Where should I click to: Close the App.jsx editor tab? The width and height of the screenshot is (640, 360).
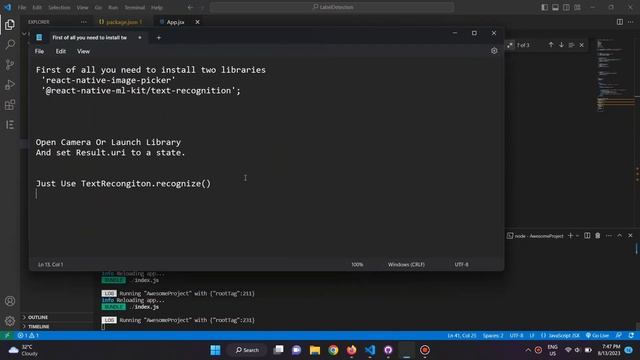197,22
